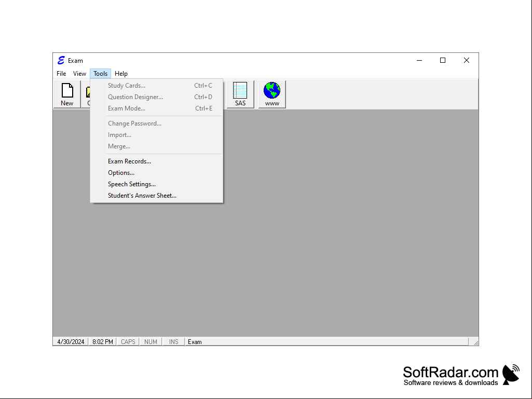This screenshot has height=399, width=532.
Task: Click the www globe toolbar icon
Action: pyautogui.click(x=272, y=94)
